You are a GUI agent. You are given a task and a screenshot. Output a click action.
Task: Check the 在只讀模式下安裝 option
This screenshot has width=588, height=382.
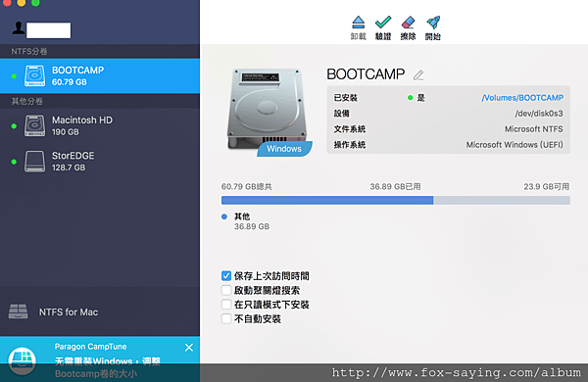tap(226, 305)
